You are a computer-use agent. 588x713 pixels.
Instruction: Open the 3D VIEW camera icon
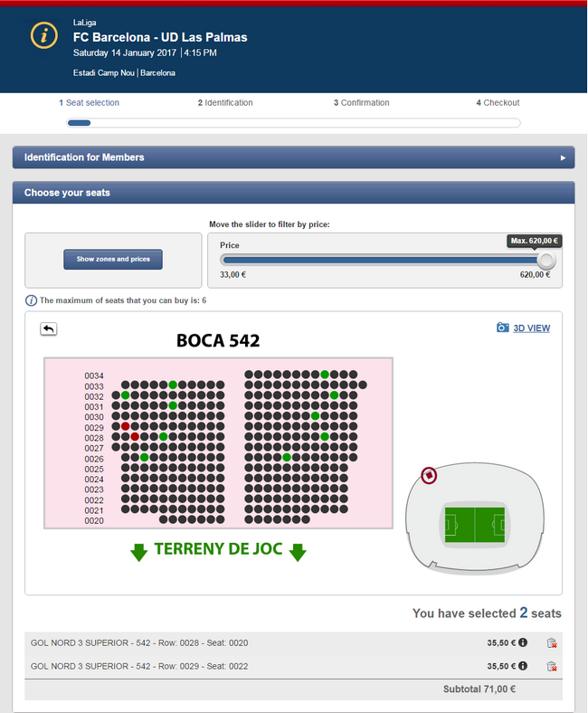502,328
